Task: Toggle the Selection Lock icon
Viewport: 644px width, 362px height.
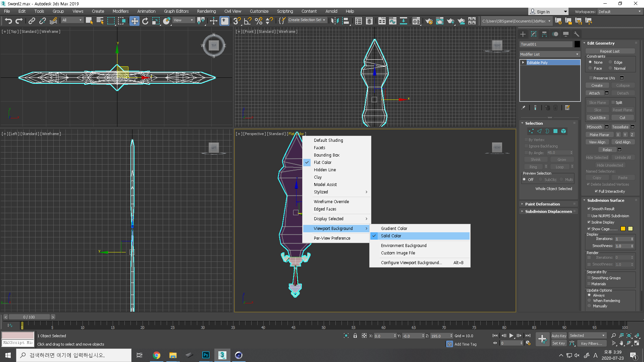Action: [355, 336]
